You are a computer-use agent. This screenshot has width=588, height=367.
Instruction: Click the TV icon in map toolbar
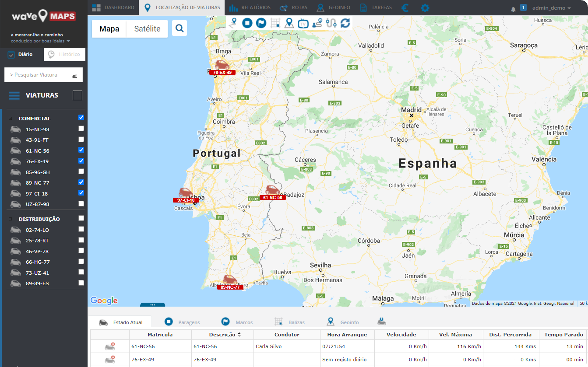coord(303,23)
